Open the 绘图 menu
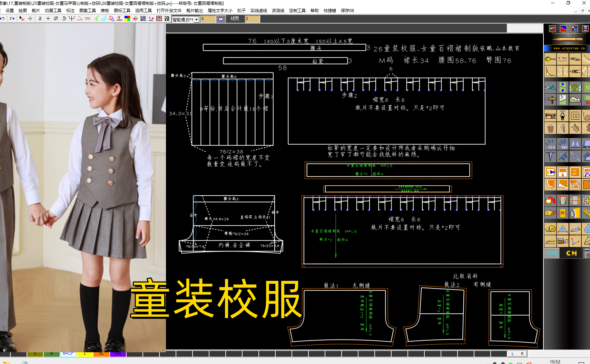The image size is (590, 364). 23,11
